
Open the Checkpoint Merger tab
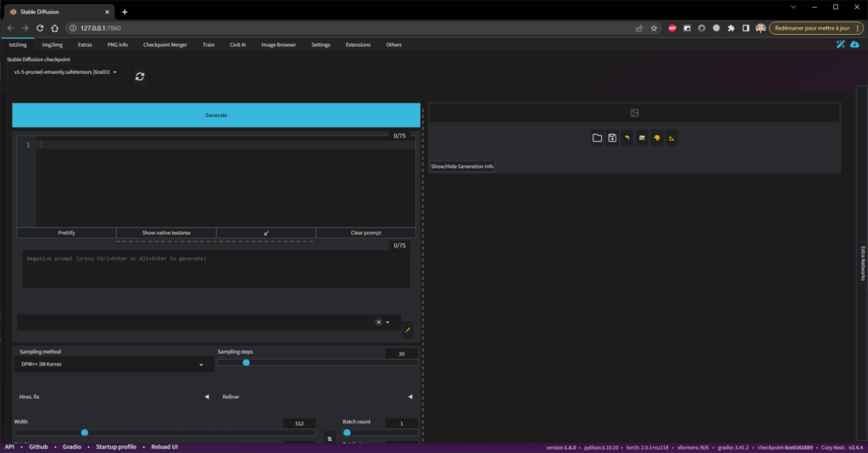coord(164,44)
